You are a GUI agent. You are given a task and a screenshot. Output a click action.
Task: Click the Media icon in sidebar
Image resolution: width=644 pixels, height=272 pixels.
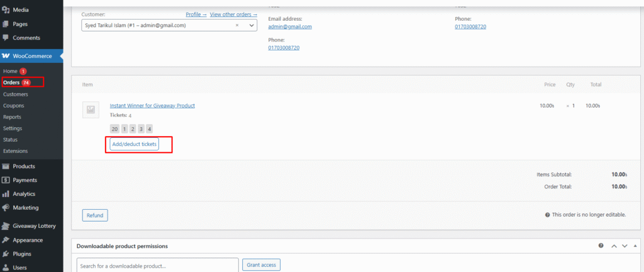pos(6,11)
